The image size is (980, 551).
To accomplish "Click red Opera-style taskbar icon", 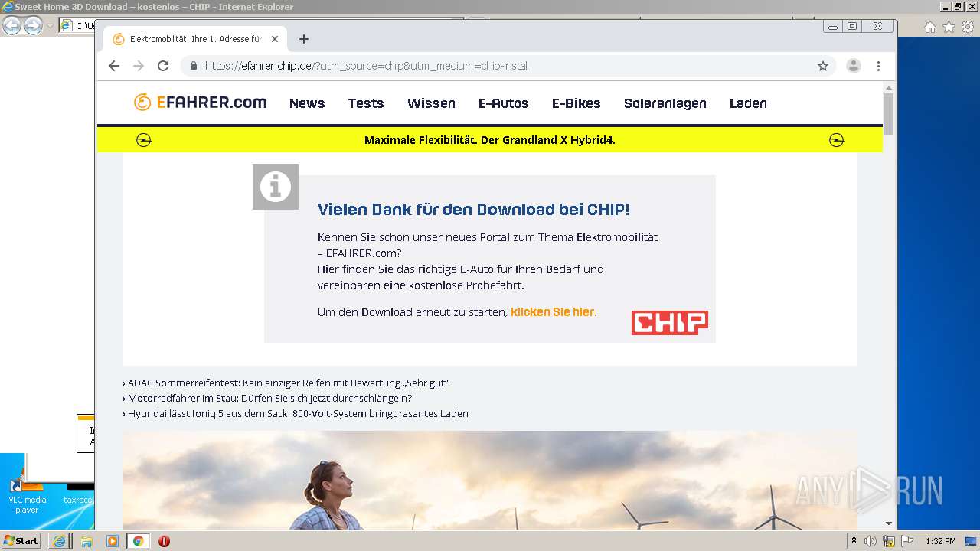I will pyautogui.click(x=164, y=541).
